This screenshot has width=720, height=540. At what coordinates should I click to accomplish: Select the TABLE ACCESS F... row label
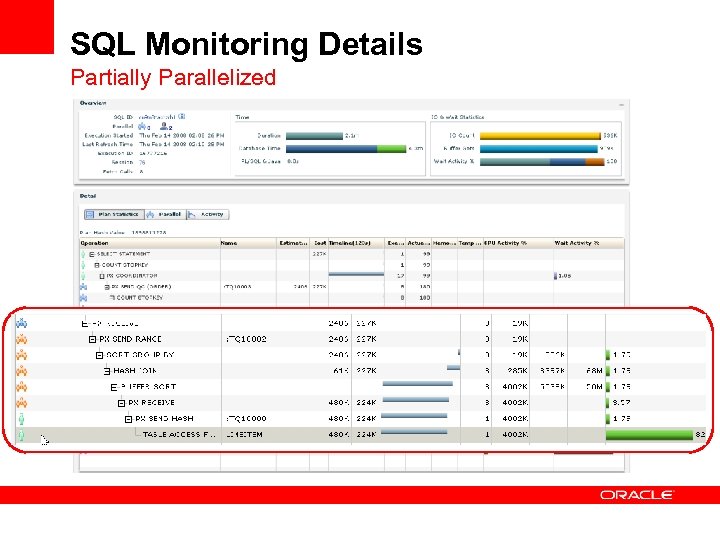[179, 434]
